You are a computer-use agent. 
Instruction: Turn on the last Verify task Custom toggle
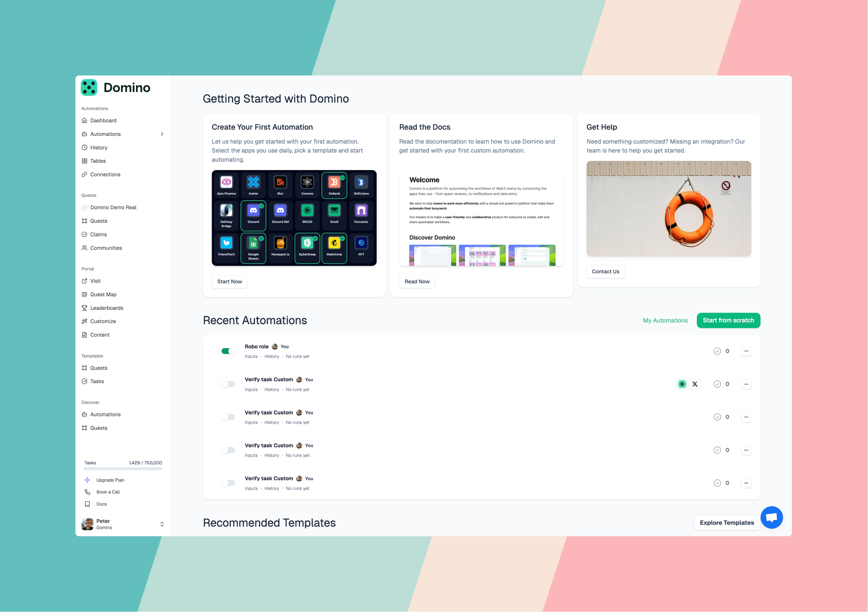(x=228, y=483)
